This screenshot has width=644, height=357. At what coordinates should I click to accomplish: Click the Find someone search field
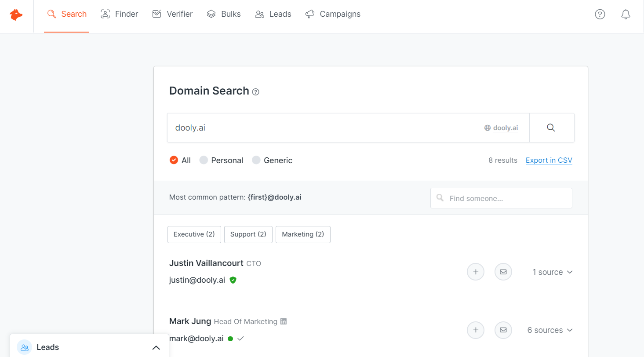[501, 198]
